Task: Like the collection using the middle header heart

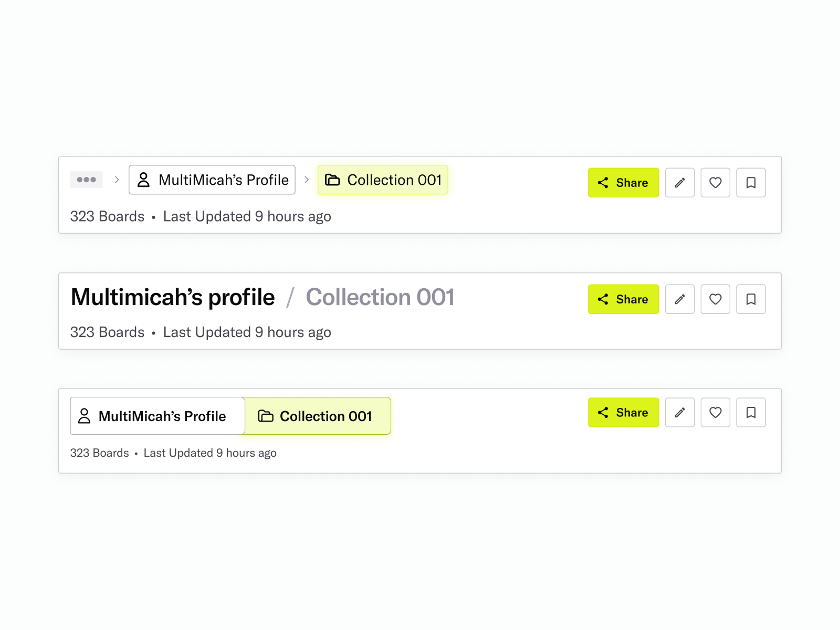Action: pyautogui.click(x=715, y=299)
